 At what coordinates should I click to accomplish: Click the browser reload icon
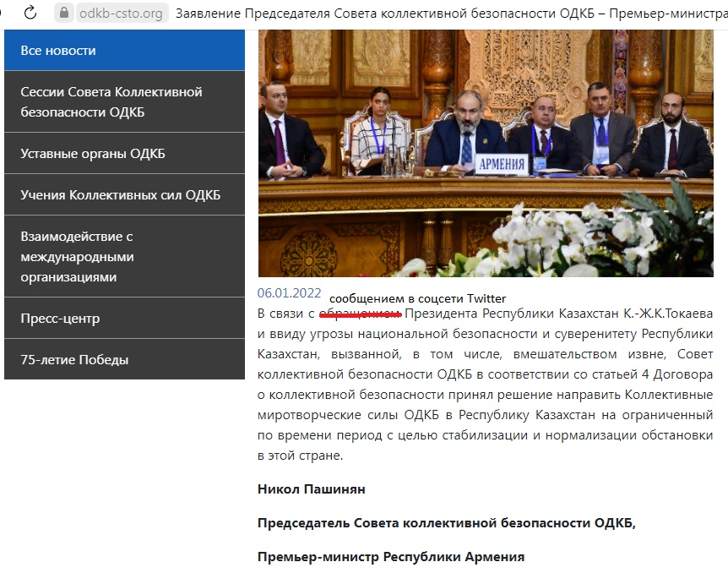(x=30, y=13)
